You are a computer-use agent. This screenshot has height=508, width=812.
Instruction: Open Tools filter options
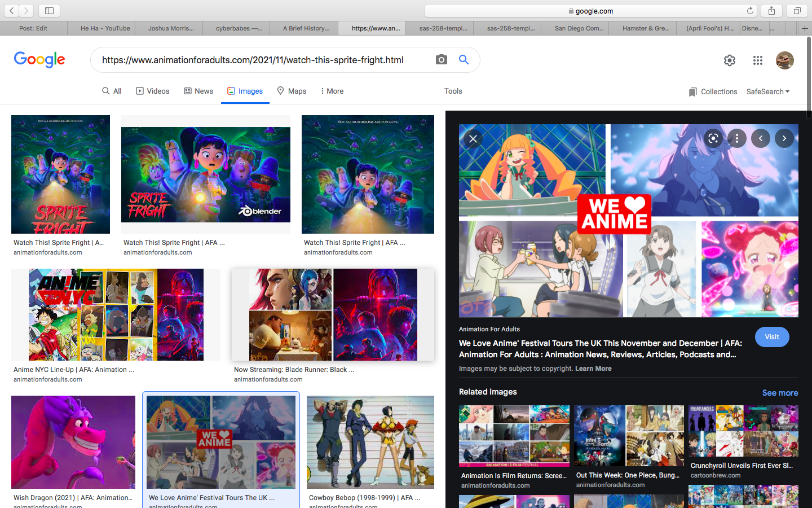click(453, 91)
